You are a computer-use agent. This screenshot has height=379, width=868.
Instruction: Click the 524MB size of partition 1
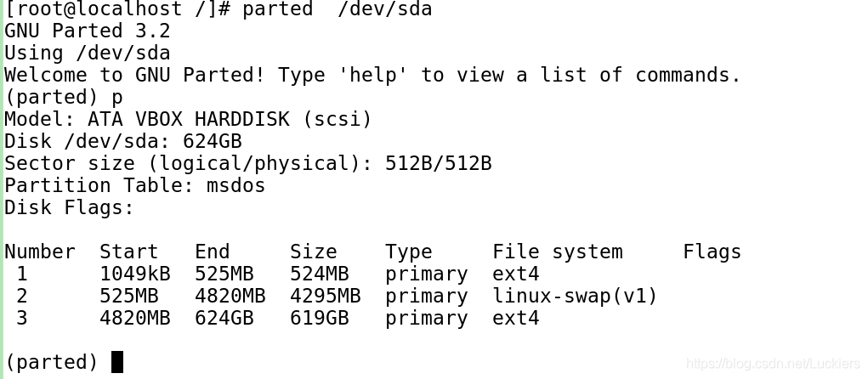(319, 274)
